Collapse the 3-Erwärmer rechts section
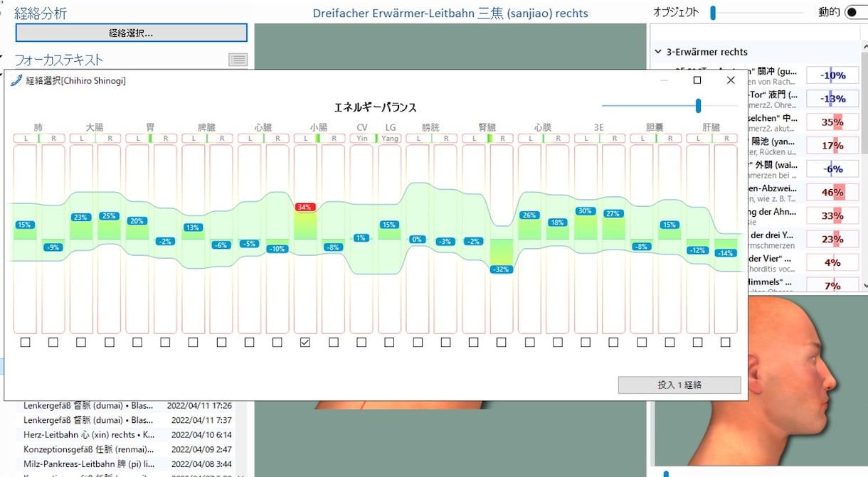 [657, 52]
